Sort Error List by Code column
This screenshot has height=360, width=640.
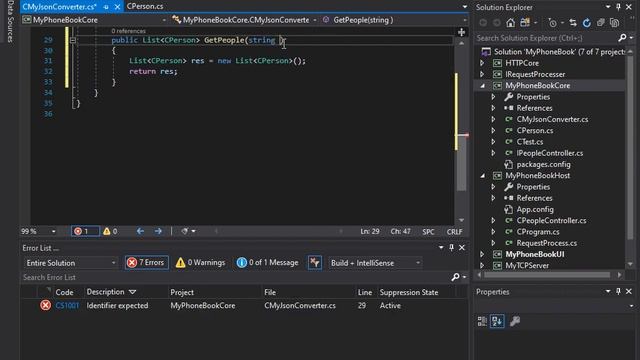click(64, 292)
